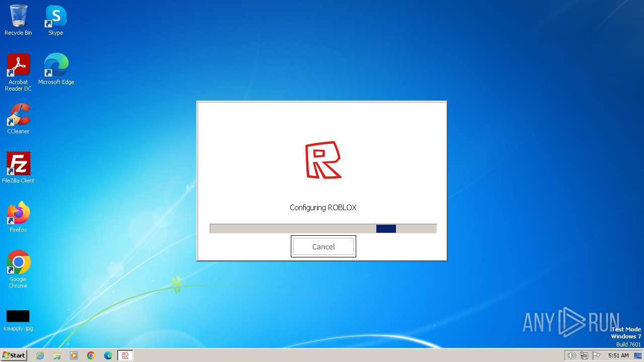The image size is (644, 362).
Task: Select the CCleaner desktop shortcut
Action: pos(18,119)
